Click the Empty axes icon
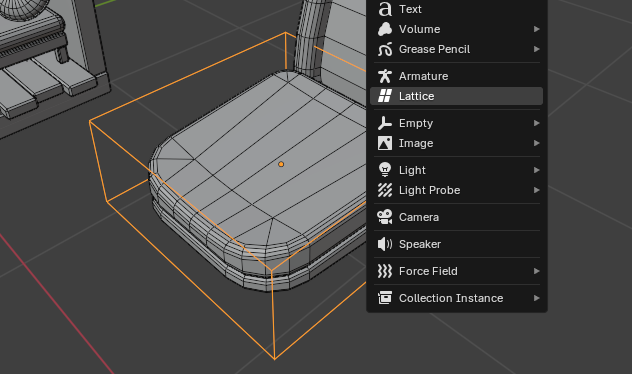 click(x=385, y=123)
